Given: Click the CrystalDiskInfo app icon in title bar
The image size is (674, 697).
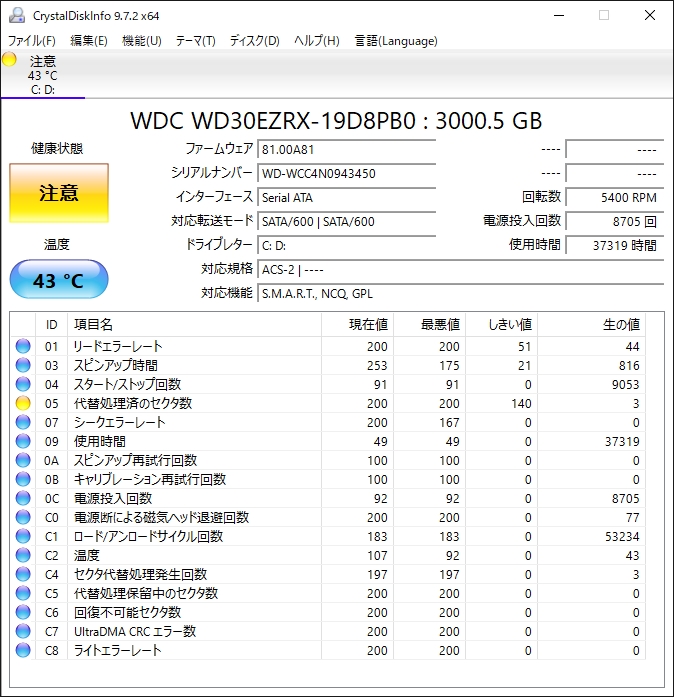Looking at the screenshot, I should point(17,15).
